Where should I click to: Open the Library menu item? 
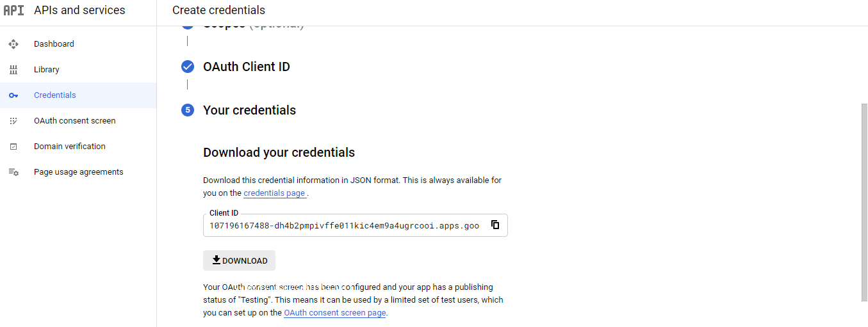pos(47,70)
